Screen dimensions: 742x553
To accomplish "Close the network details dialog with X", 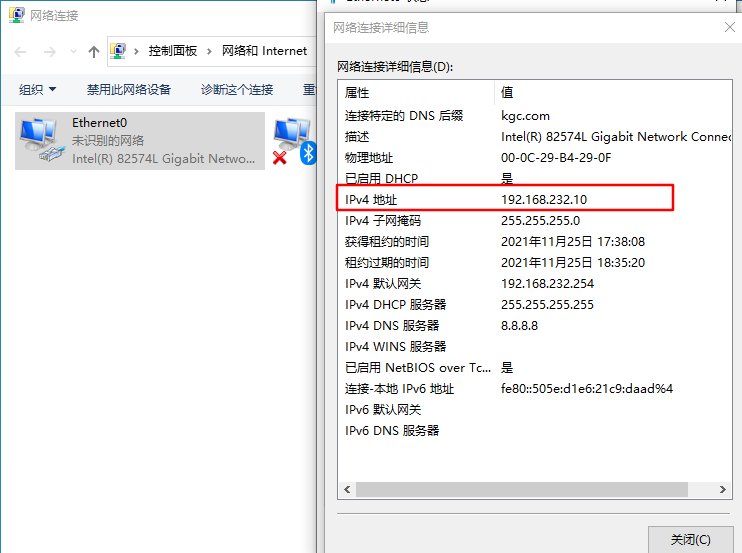I will (730, 27).
